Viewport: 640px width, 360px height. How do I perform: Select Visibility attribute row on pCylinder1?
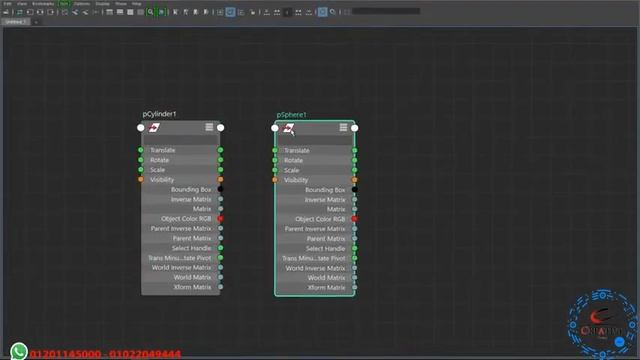click(180, 179)
